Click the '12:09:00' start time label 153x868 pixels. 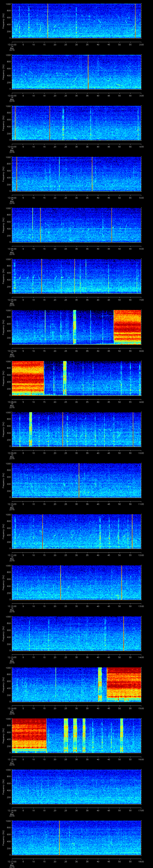pos(12,453)
